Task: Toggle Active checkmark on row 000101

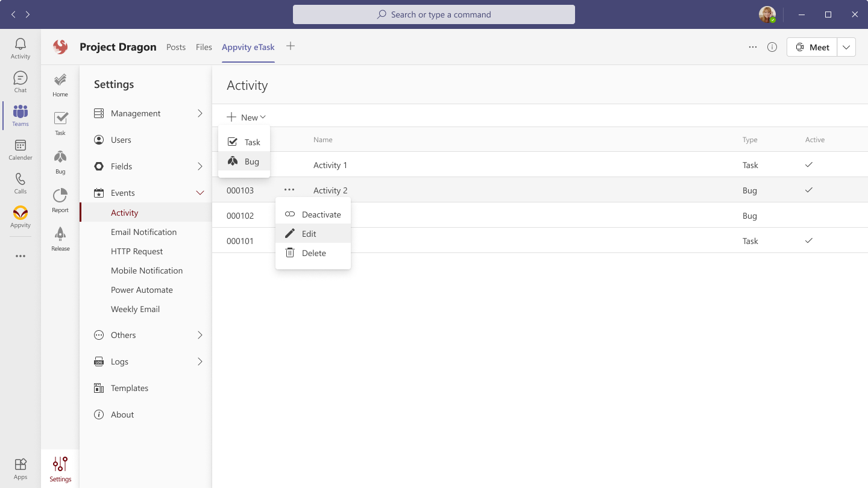Action: click(809, 240)
